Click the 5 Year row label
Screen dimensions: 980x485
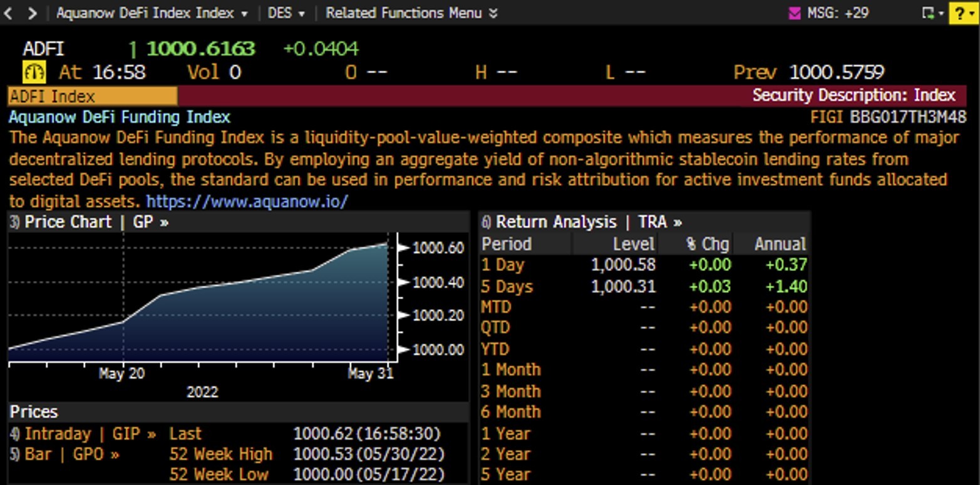505,475
